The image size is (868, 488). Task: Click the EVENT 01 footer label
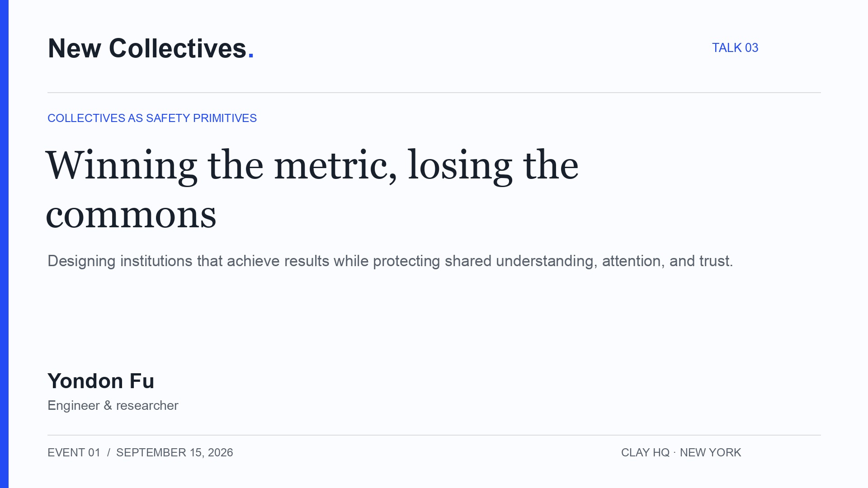(x=74, y=452)
